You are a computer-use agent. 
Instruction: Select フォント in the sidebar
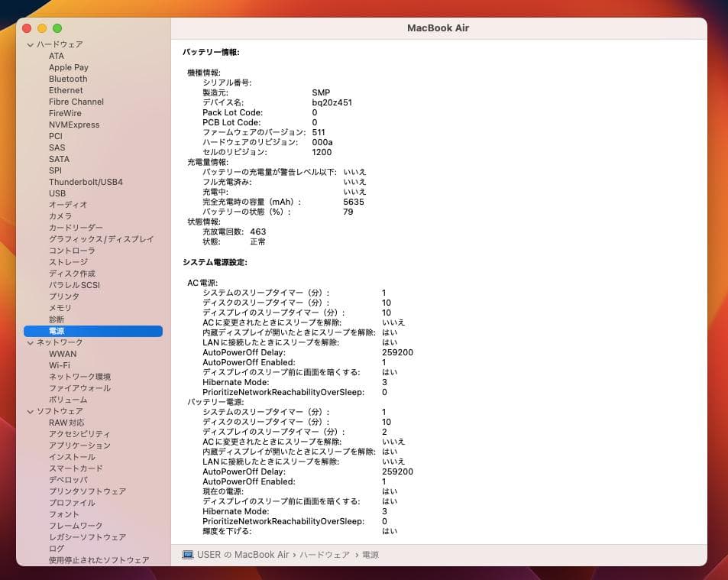tap(64, 514)
